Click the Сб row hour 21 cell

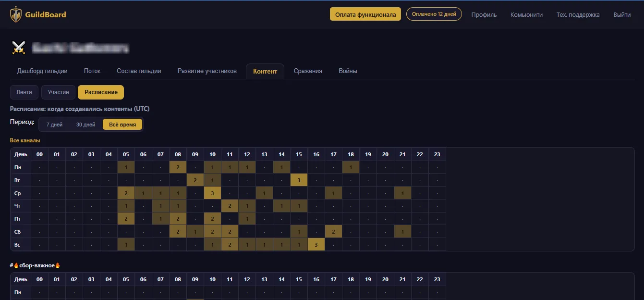pyautogui.click(x=402, y=232)
